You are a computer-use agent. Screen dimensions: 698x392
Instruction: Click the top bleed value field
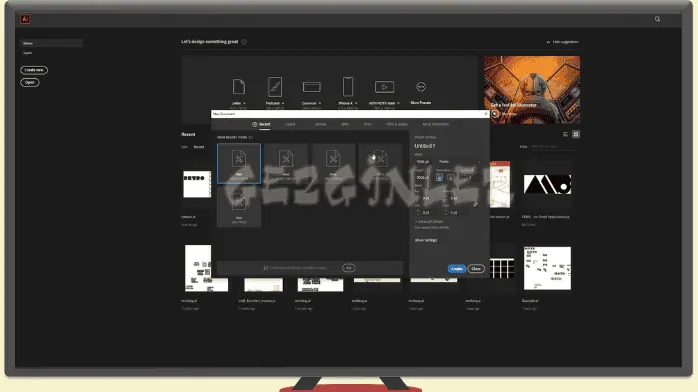[x=426, y=198]
